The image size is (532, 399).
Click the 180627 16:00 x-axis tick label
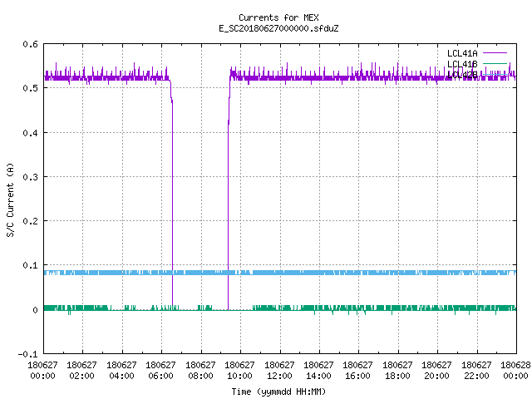point(358,371)
